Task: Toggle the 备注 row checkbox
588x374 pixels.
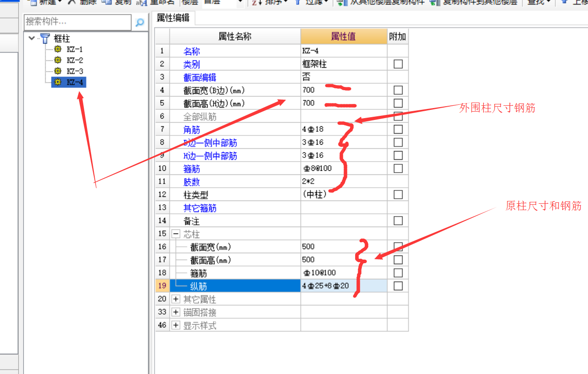Action: click(x=398, y=221)
